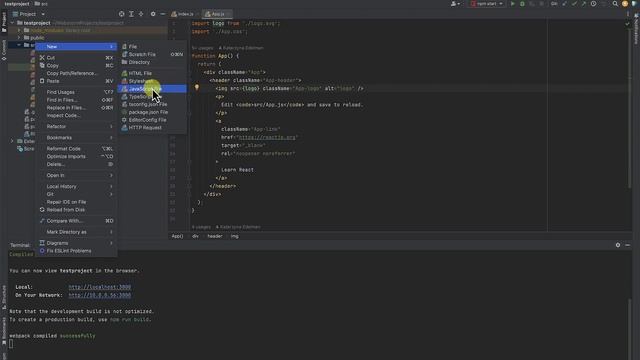Click the img breadcrumb in editor
This screenshot has width=640, height=360.
tap(234, 236)
